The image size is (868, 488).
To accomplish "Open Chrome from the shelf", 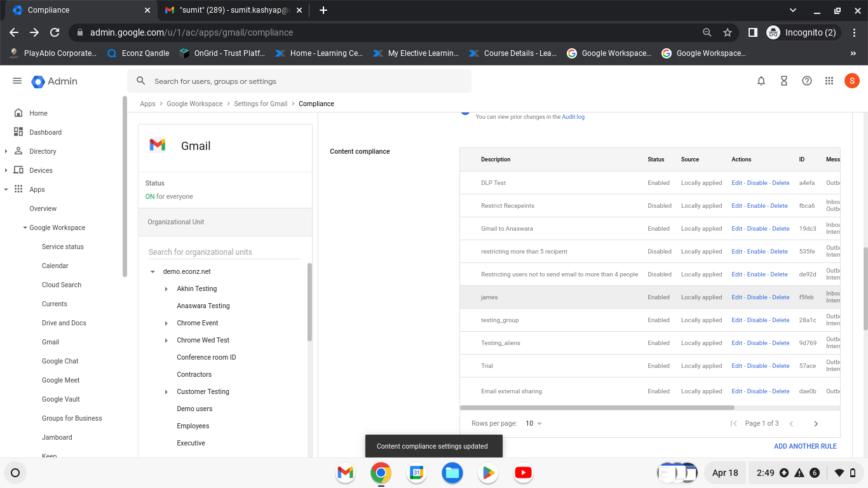I will click(x=381, y=473).
